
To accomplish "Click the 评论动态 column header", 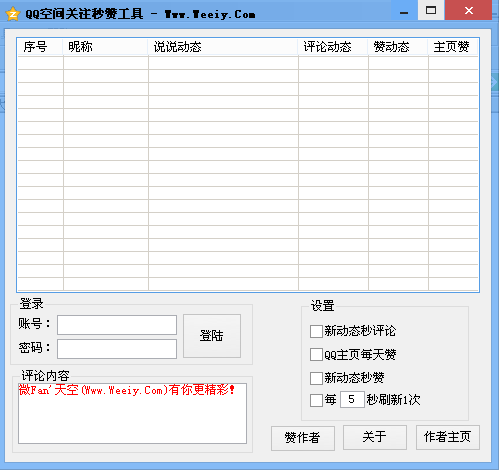I will [x=333, y=47].
